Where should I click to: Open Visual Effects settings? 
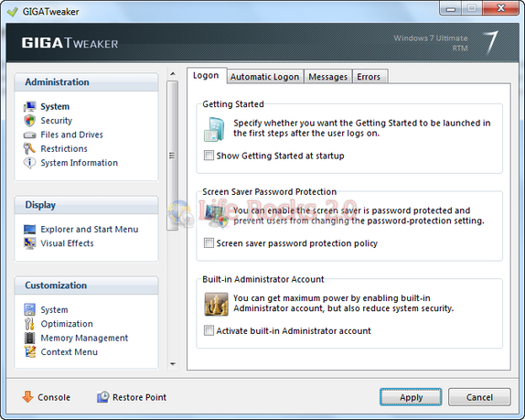coord(67,243)
